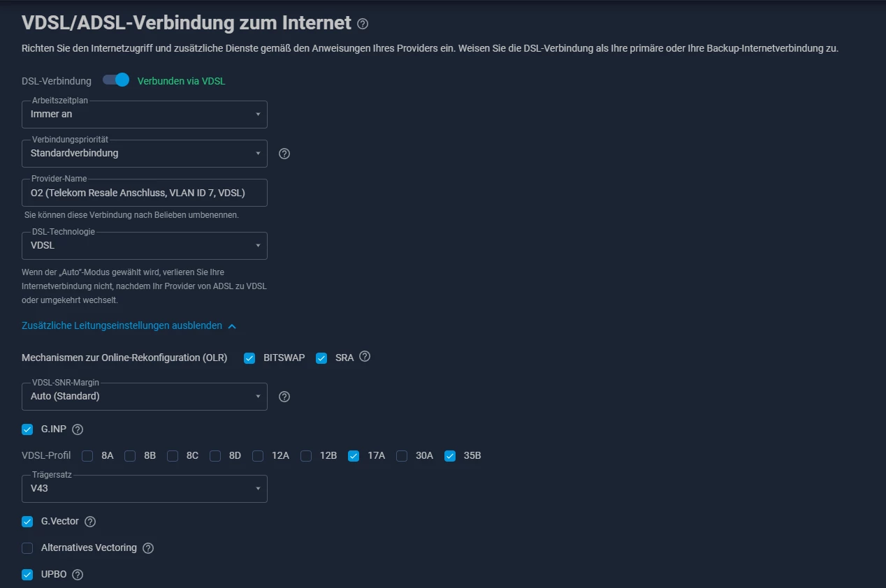Enable Alternatives Vectoring checkbox
Screen dimensions: 886x588
pyautogui.click(x=27, y=548)
